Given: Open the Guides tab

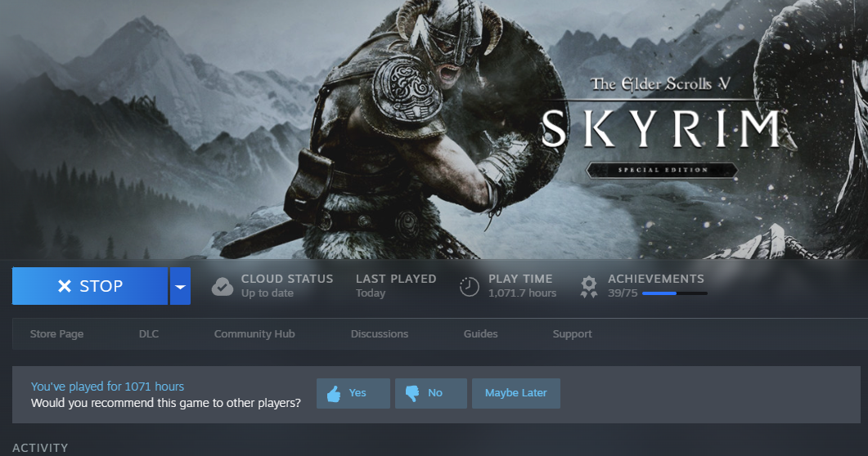Looking at the screenshot, I should click(480, 334).
